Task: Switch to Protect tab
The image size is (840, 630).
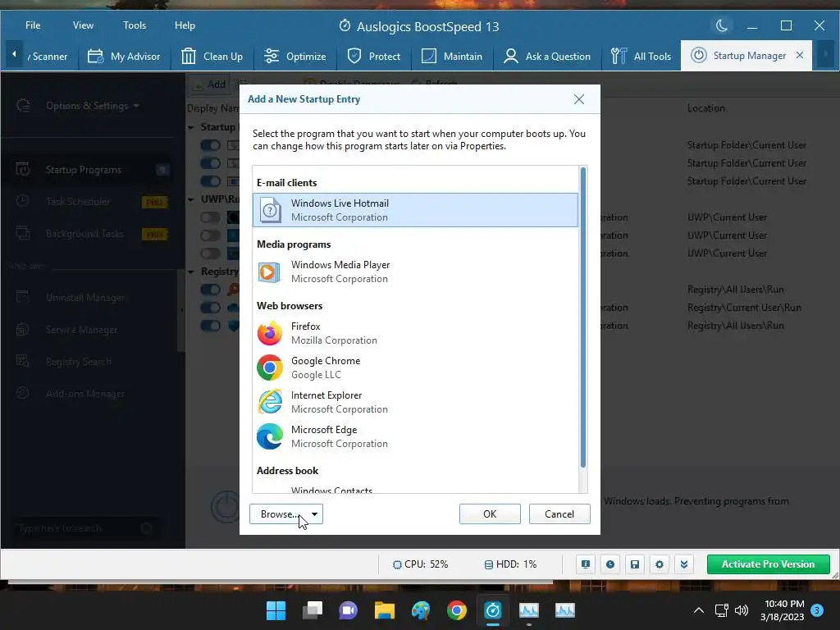Action: 374,56
